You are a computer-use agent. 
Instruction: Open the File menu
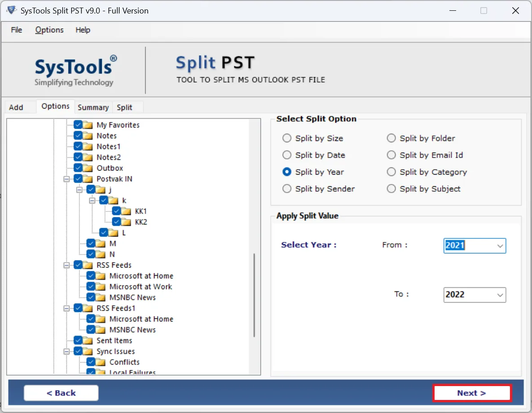16,30
